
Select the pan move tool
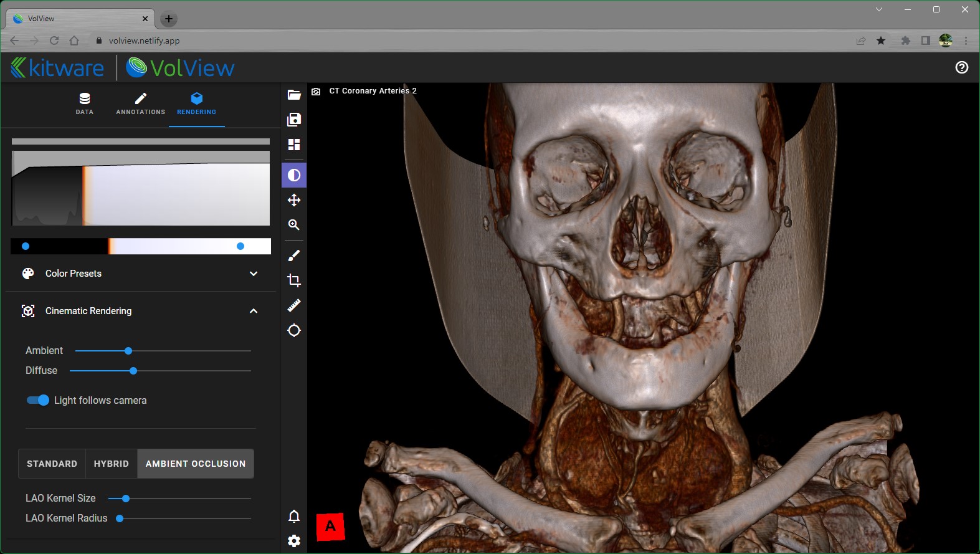(x=294, y=200)
